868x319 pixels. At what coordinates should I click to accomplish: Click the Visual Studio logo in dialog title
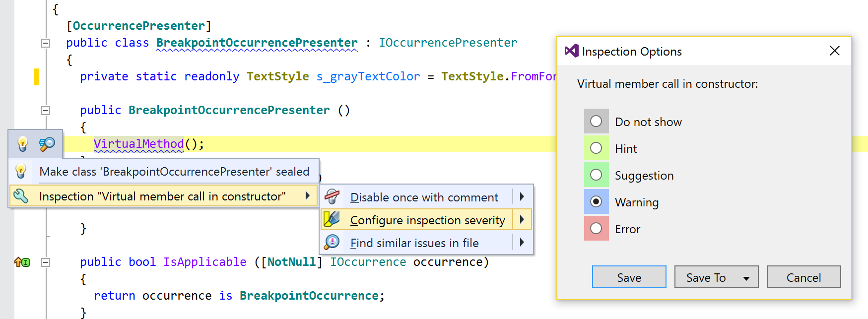572,51
